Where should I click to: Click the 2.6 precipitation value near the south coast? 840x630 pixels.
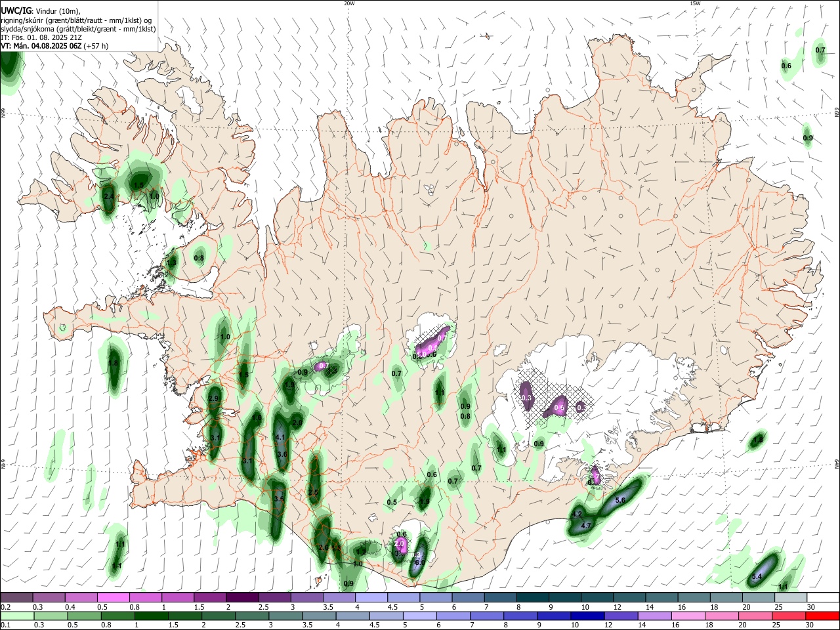pyautogui.click(x=323, y=547)
